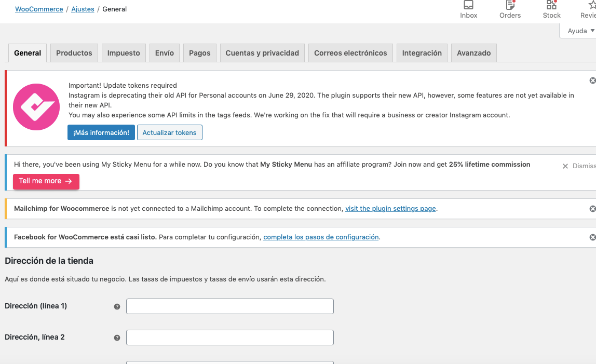Dismiss the My Sticky Menu notice

click(578, 166)
